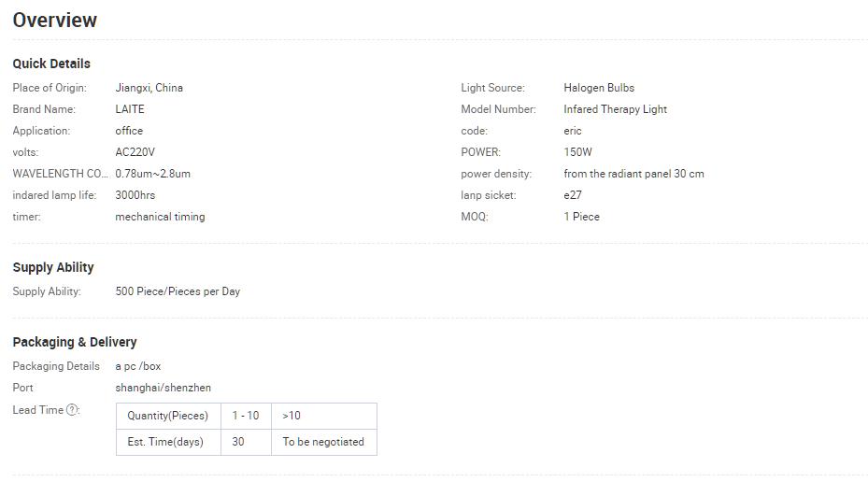The image size is (868, 496).
Task: Select the 3000hrs lamp life value
Action: click(135, 195)
